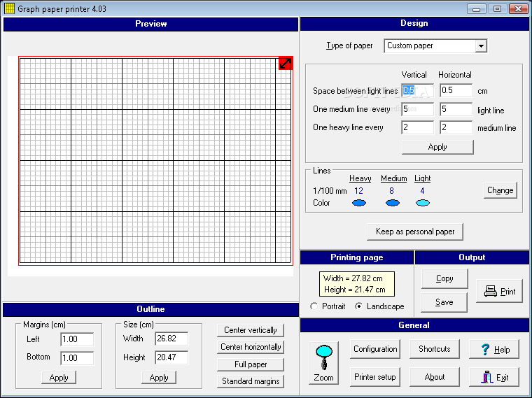Save the graph paper output
Screen dimensions: 532x398
(x=444, y=302)
